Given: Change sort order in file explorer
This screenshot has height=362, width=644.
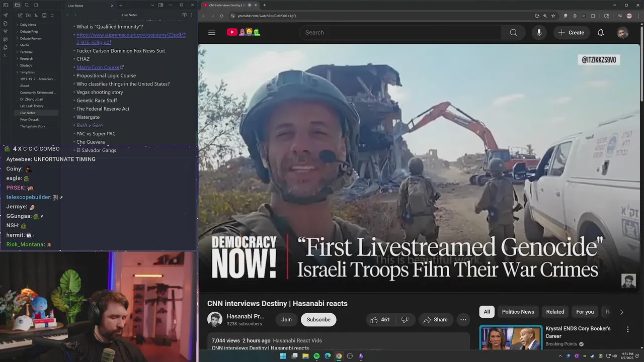Looking at the screenshot, I should pos(36,16).
